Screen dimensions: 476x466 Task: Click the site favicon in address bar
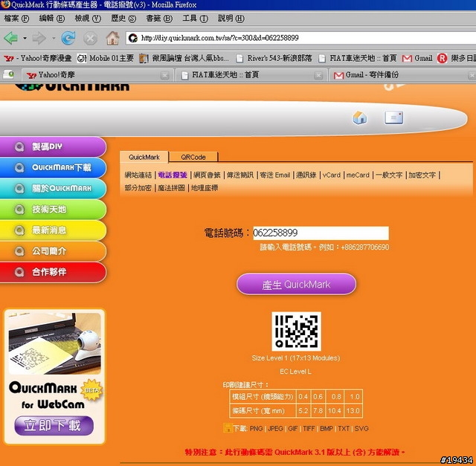tap(132, 38)
